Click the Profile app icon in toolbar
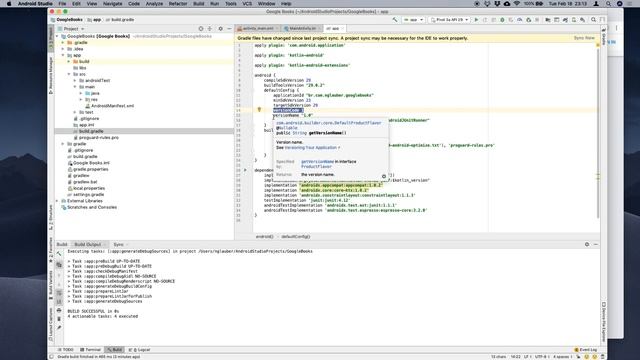Screen dimensions: 640x360 tap(520, 20)
